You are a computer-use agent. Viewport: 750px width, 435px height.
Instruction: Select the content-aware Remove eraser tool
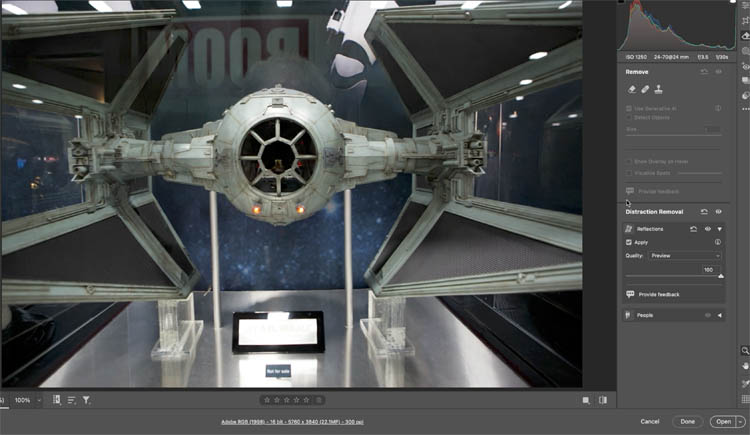[x=632, y=89]
